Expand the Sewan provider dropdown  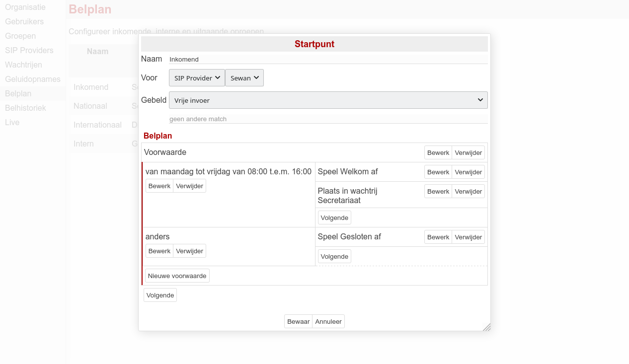(244, 78)
